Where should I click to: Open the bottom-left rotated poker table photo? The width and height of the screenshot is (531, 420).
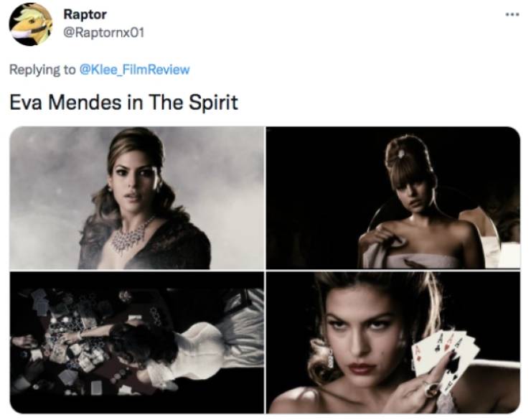137,342
